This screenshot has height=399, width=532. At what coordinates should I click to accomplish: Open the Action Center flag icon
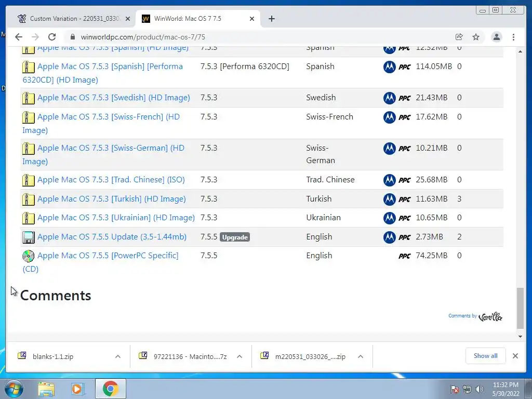[x=455, y=389]
